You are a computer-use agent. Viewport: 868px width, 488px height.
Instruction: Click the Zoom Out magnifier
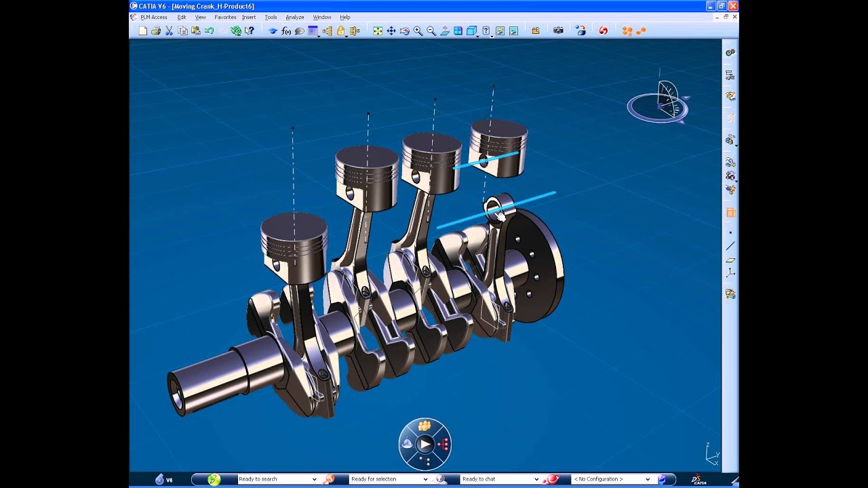coord(431,30)
